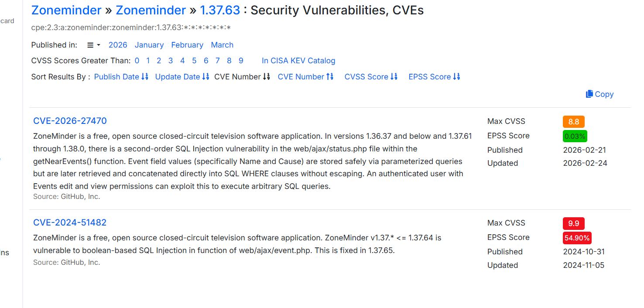Click the ascending sort icon after blue CVE Number
This screenshot has width=644, height=308.
click(330, 77)
